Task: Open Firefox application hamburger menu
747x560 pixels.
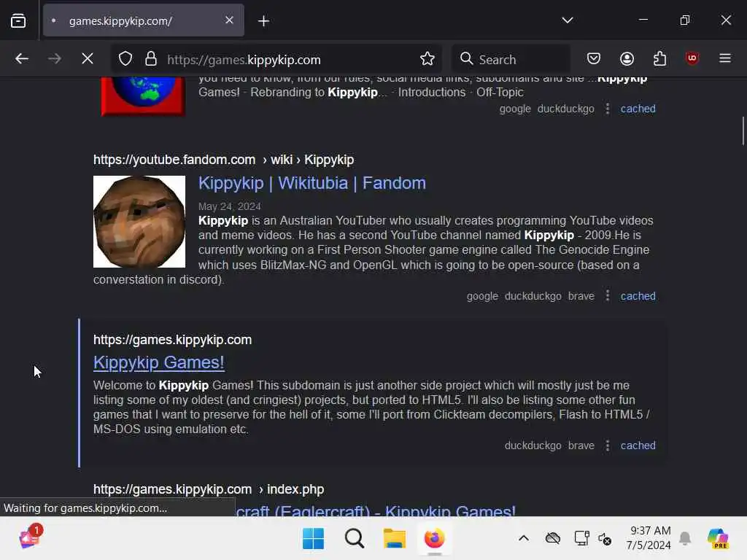Action: [725, 58]
